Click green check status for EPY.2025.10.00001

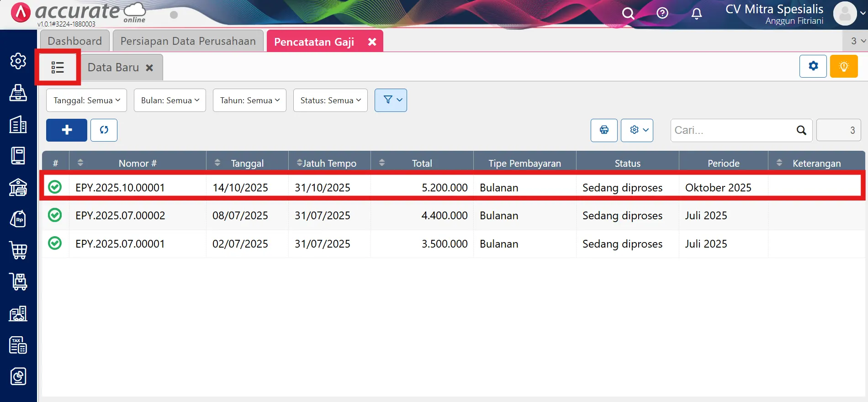[55, 187]
